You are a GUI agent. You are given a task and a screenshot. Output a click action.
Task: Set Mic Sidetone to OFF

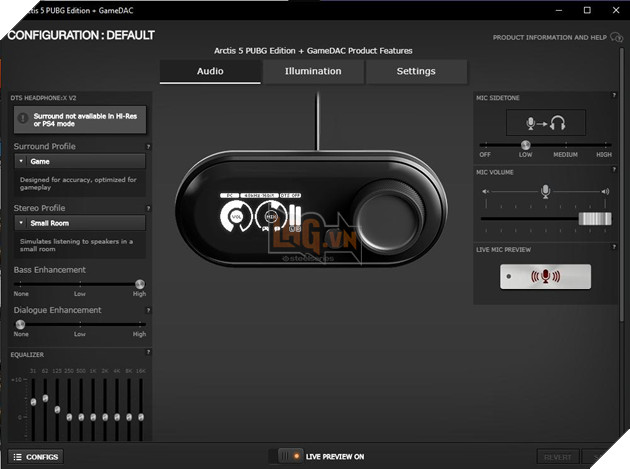[485, 146]
